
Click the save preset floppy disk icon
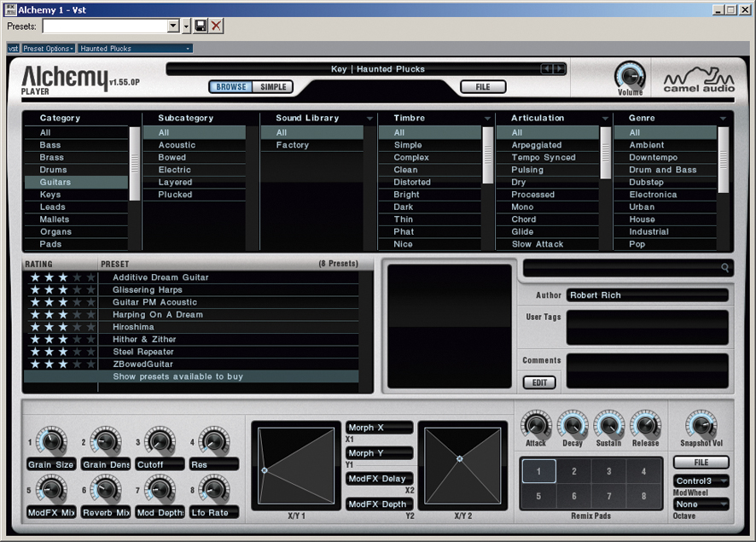click(200, 26)
